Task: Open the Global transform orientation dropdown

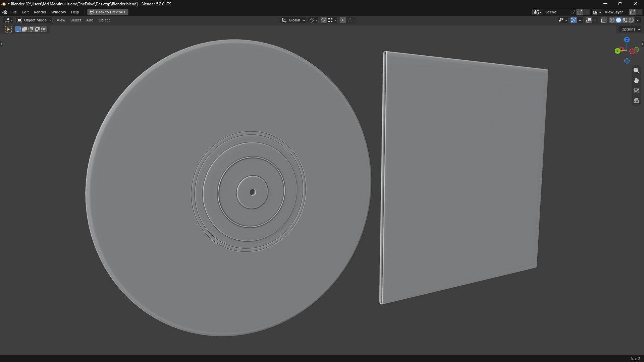Action: pos(293,20)
